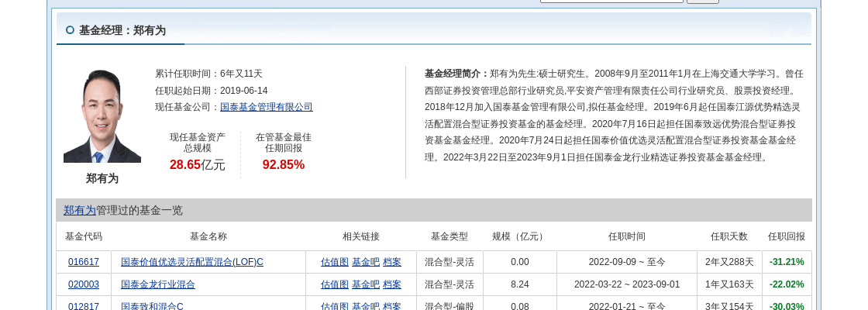Click the 基金代码 column header
The width and height of the screenshot is (868, 310).
[x=84, y=236]
